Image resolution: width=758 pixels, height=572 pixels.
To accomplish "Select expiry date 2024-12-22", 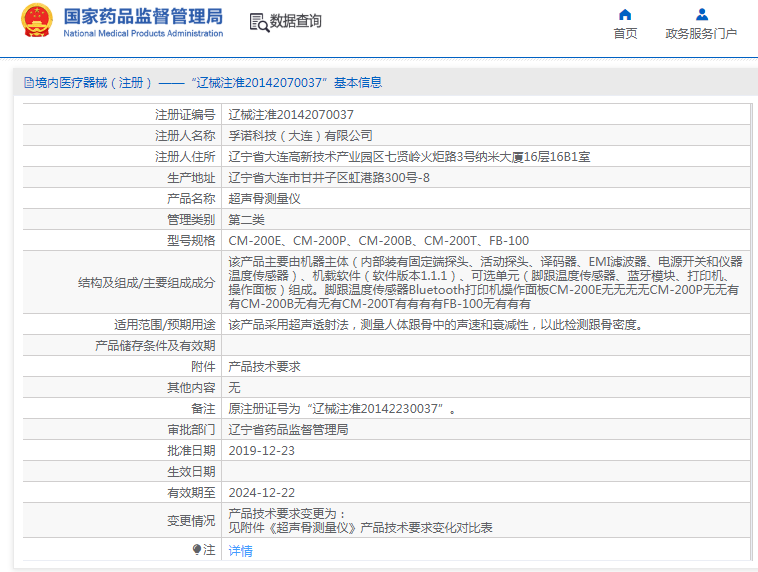I will click(262, 493).
